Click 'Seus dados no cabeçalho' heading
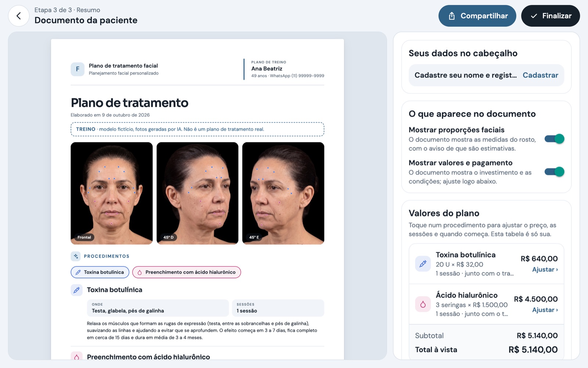 click(x=463, y=53)
